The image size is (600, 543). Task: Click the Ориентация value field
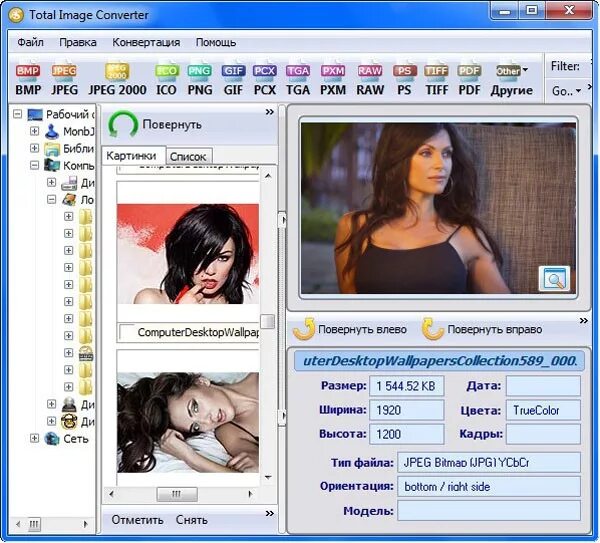click(489, 486)
